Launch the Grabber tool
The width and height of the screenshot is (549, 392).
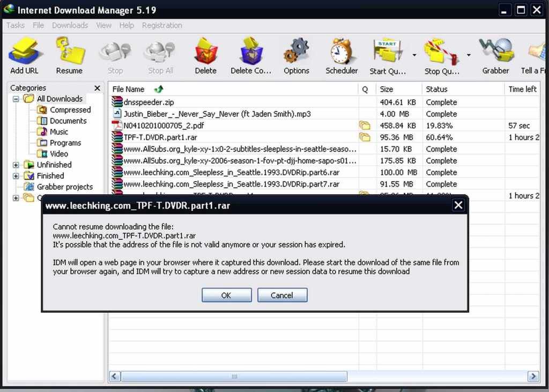pyautogui.click(x=496, y=51)
